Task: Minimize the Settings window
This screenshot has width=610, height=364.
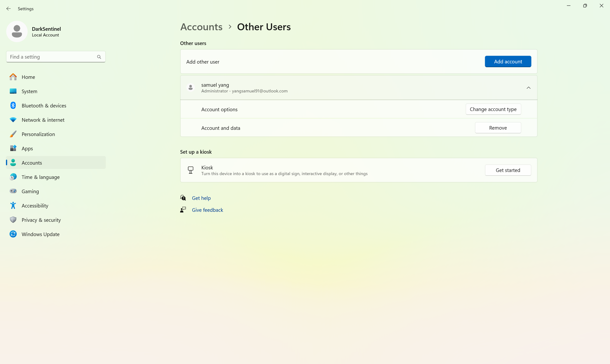Action: tap(569, 6)
